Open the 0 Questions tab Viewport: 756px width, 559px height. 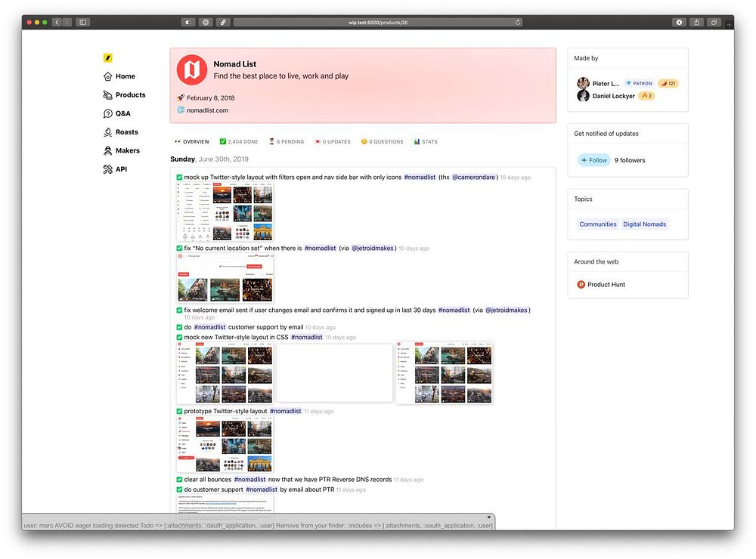382,142
